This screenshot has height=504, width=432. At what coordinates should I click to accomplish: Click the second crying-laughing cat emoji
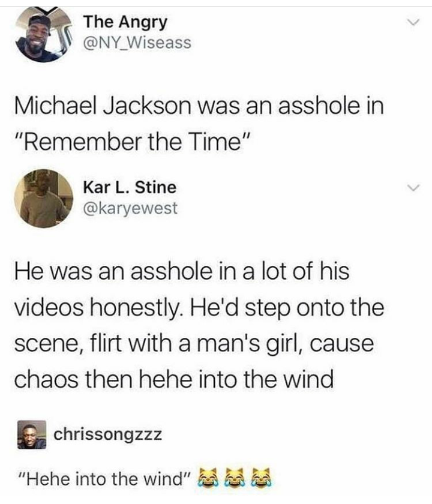234,479
